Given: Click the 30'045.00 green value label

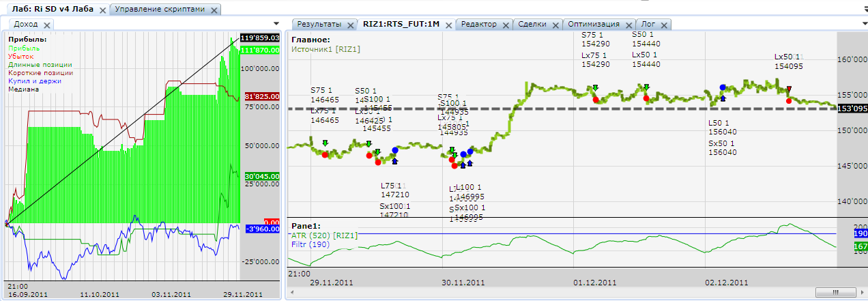Looking at the screenshot, I should coord(262,175).
